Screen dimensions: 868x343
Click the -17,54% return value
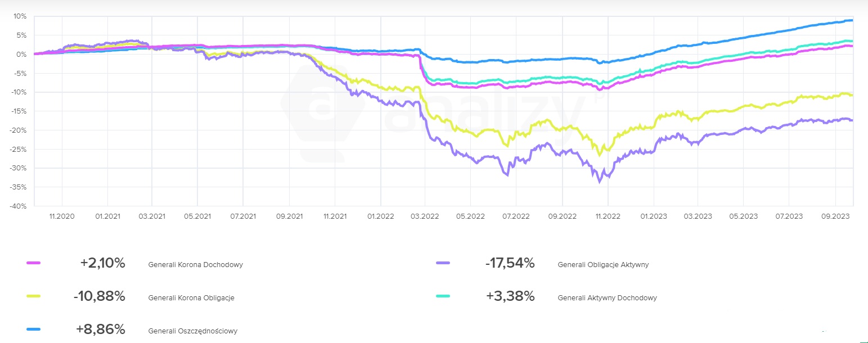[x=510, y=263]
